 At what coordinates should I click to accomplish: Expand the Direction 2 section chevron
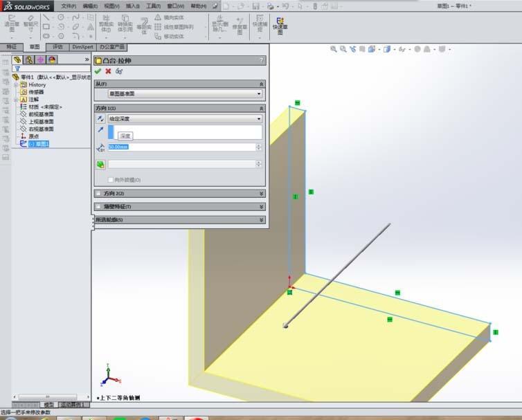[261, 193]
